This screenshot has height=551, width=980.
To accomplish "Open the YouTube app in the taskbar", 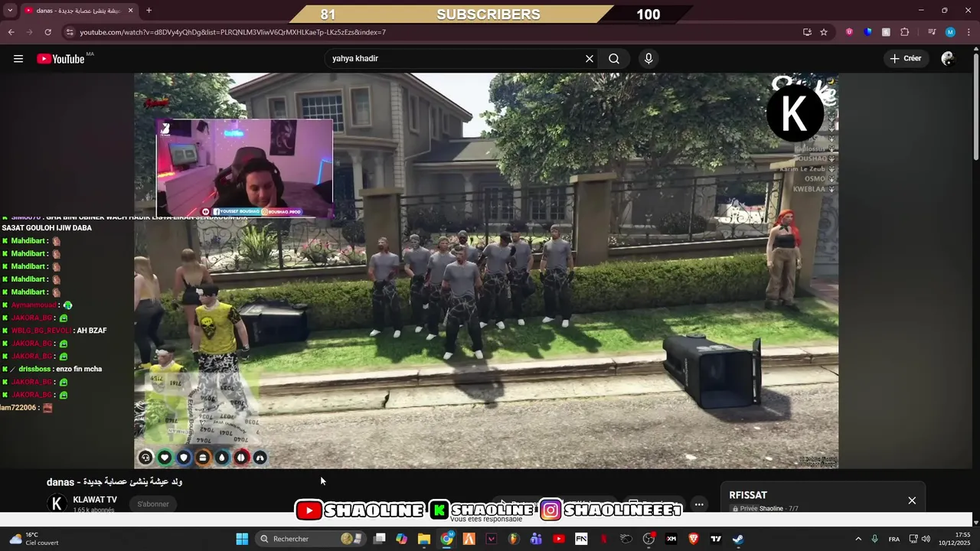I will pos(559,539).
